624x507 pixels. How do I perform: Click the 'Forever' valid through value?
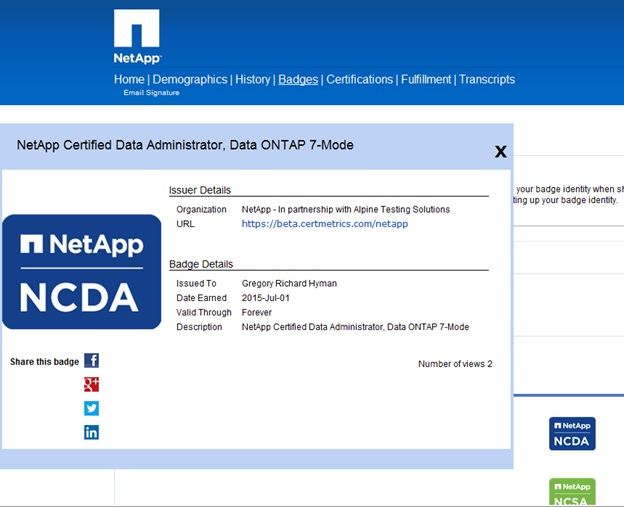pos(257,312)
